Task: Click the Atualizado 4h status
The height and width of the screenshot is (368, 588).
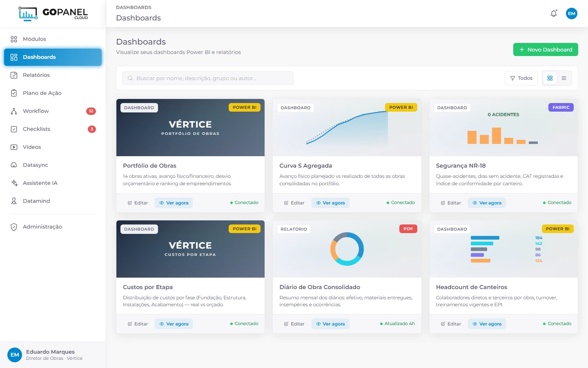Action: [397, 323]
